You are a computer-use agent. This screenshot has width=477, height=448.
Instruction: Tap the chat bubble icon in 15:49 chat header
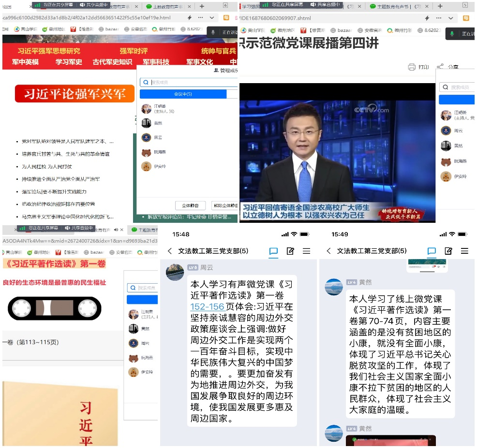point(432,251)
